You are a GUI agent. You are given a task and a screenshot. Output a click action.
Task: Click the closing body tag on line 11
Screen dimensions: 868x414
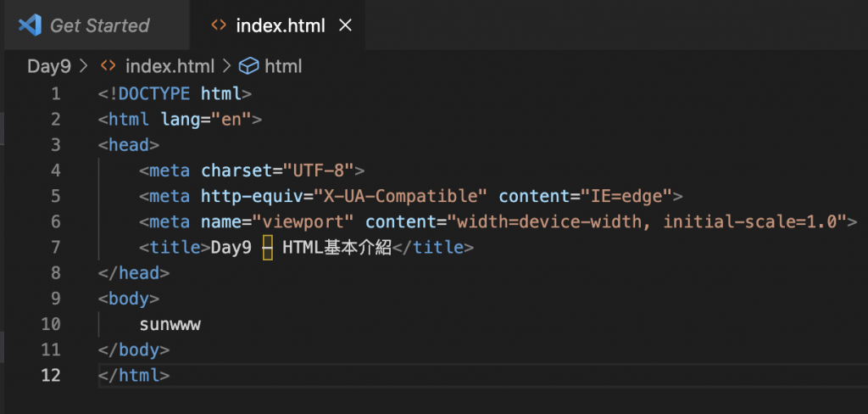point(134,350)
